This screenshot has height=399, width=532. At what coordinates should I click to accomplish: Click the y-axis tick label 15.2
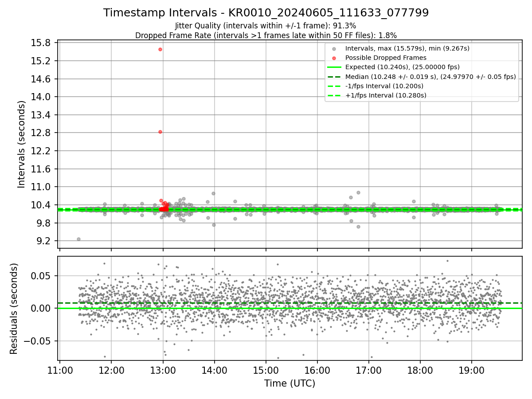point(41,61)
